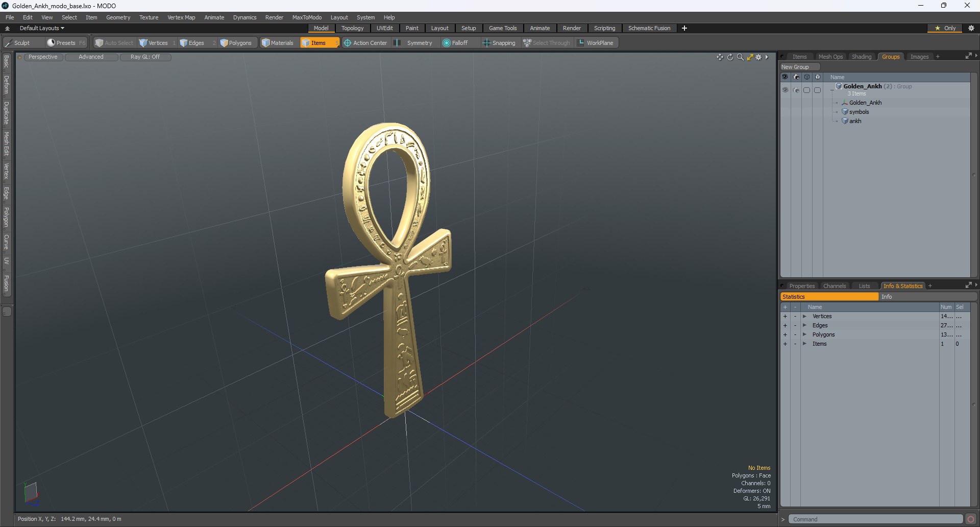This screenshot has width=980, height=527.
Task: Click the viewport rotate control icon
Action: (730, 57)
